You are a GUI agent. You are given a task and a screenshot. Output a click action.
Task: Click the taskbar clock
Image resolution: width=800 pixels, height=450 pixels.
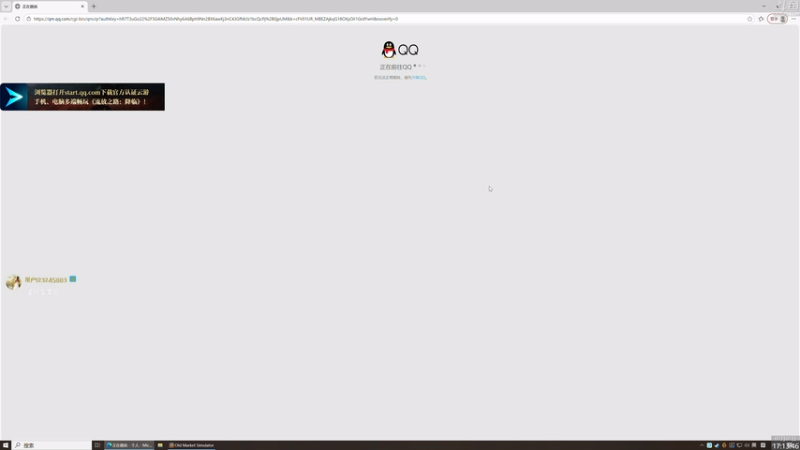785,445
